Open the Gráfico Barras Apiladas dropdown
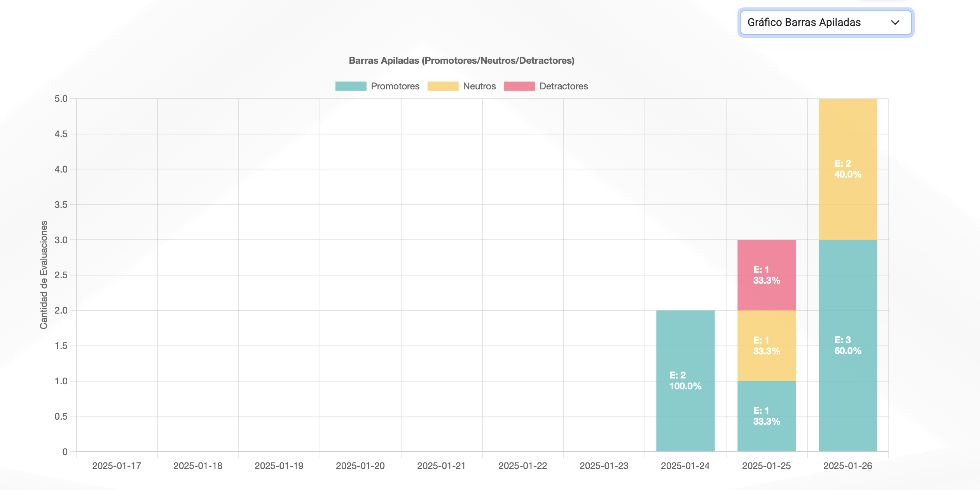980x490 pixels. (826, 23)
